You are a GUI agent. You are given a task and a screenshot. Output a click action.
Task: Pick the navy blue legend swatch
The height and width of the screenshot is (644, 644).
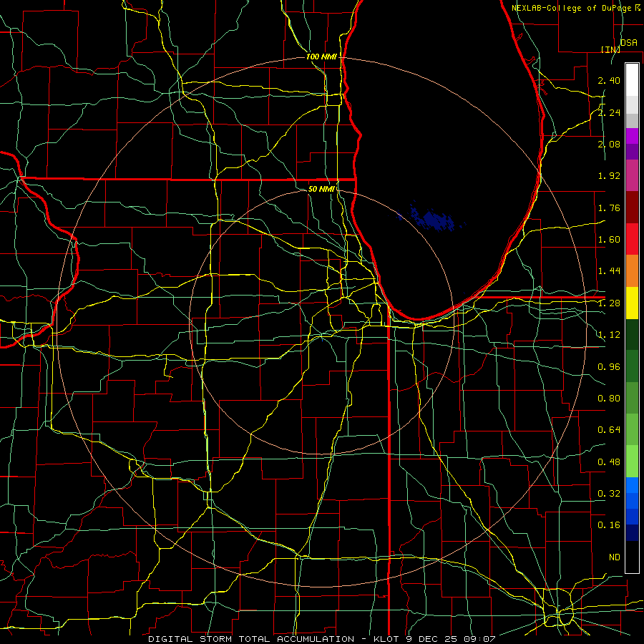[632, 532]
